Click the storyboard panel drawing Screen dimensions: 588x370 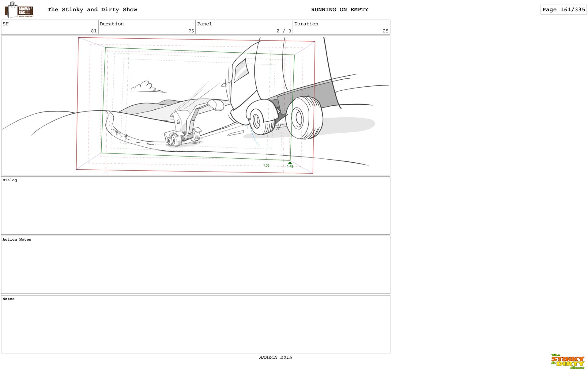195,105
